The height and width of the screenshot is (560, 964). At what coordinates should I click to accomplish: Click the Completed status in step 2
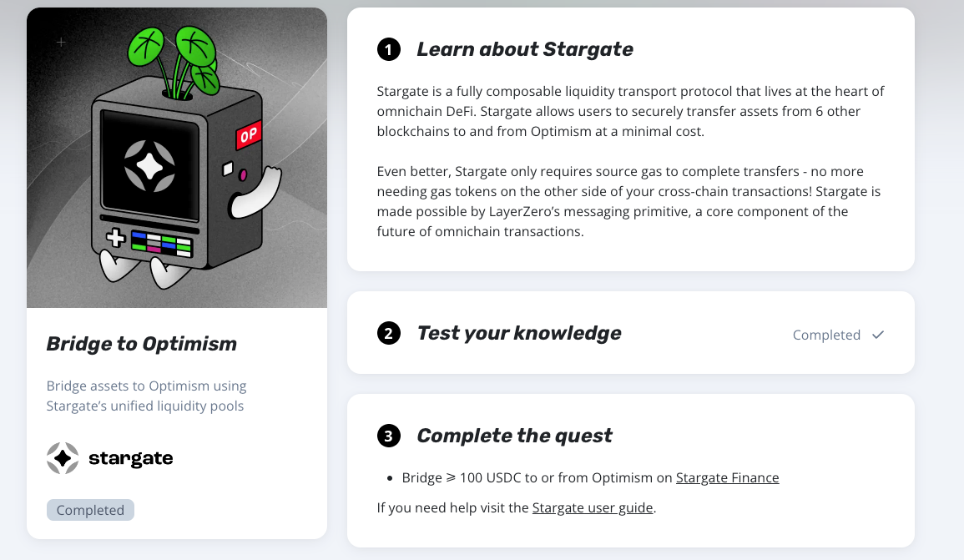[826, 335]
